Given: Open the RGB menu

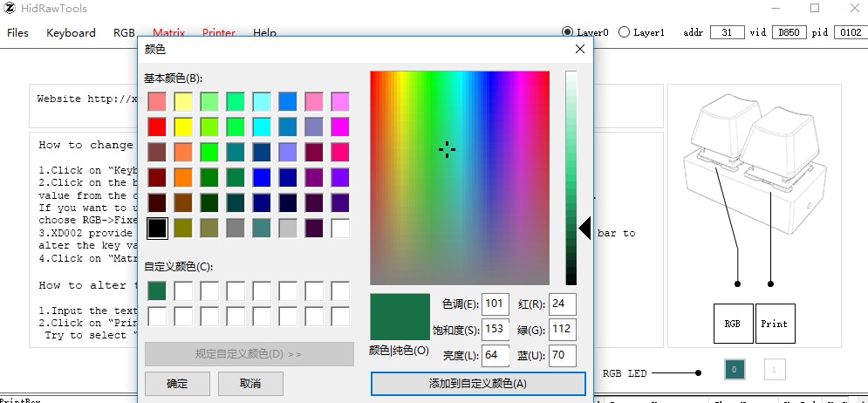Looking at the screenshot, I should [124, 33].
